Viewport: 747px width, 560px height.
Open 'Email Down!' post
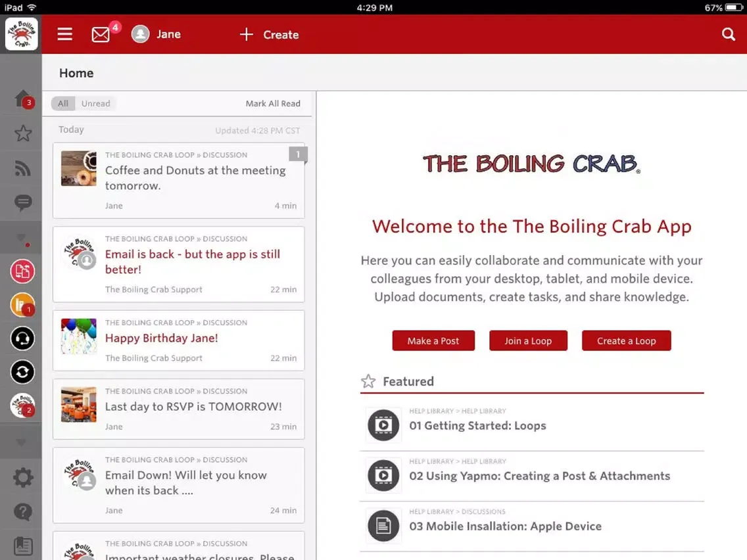(179, 485)
